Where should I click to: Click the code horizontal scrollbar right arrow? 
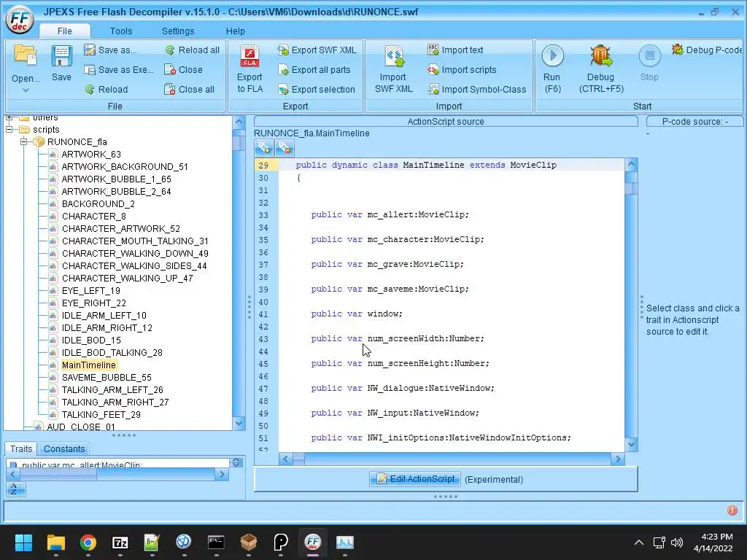click(617, 459)
